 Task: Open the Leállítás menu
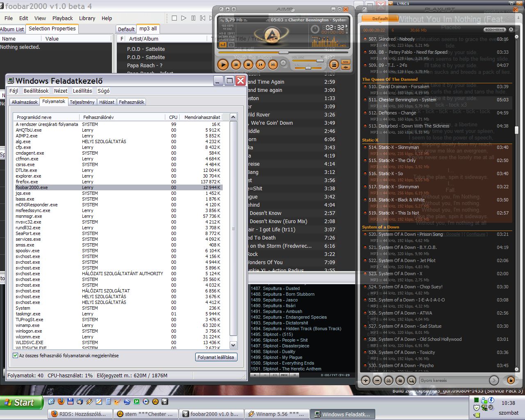[x=82, y=91]
